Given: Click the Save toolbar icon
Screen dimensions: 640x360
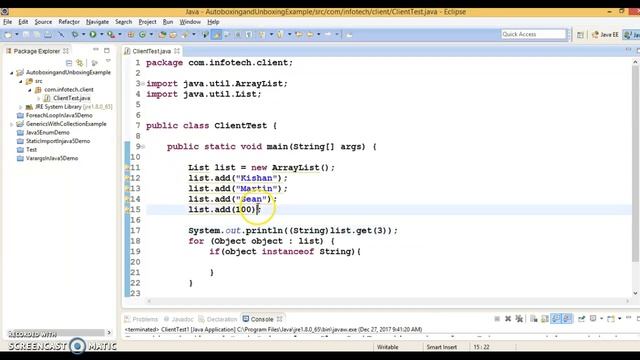Looking at the screenshot, I should click(26, 35).
